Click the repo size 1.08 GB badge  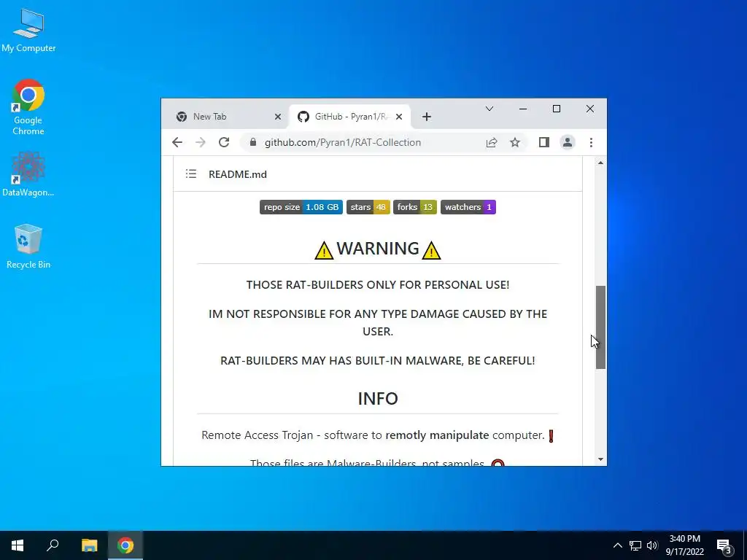[301, 207]
